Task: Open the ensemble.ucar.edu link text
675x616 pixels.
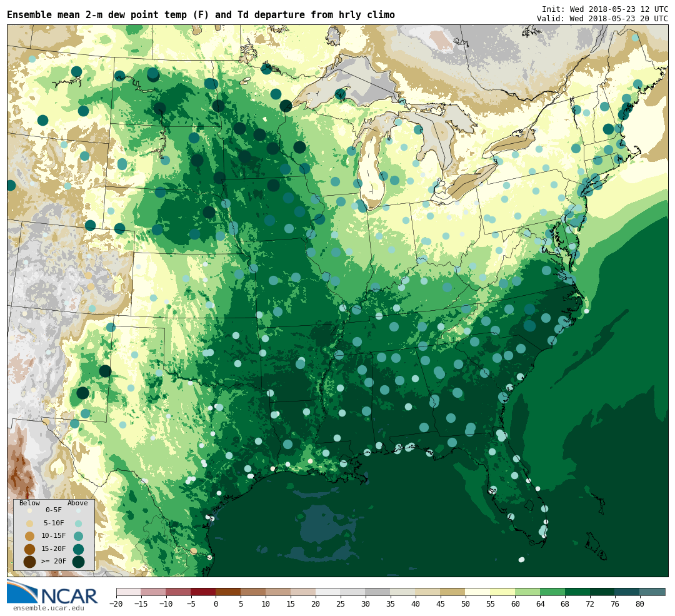Action: pos(49,608)
